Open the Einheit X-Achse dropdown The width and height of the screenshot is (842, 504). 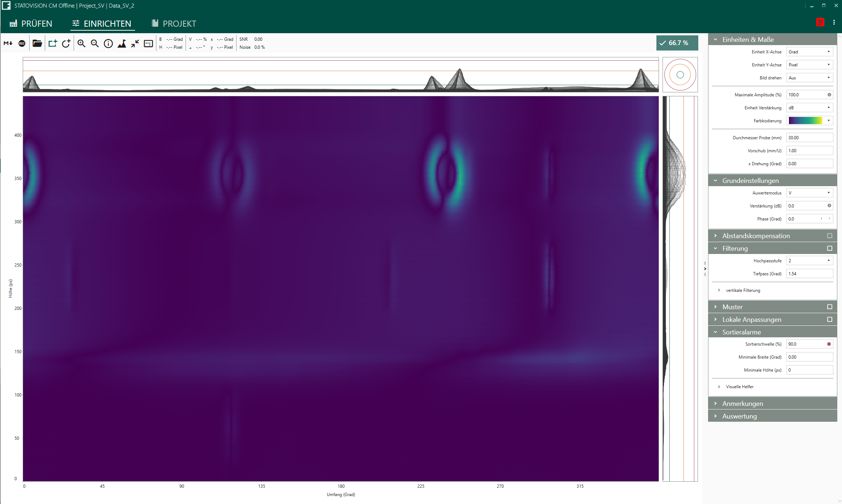click(x=810, y=52)
